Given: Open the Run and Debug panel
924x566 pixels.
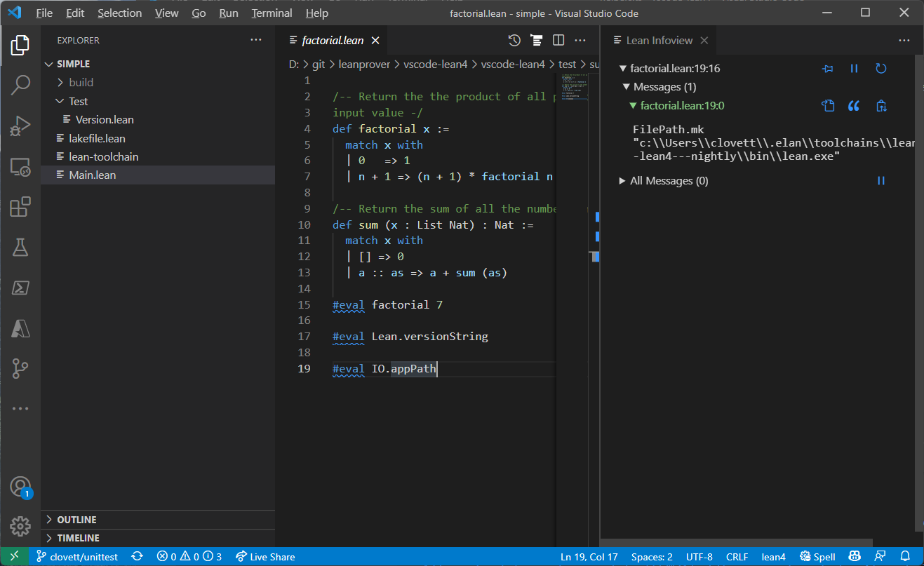Looking at the screenshot, I should pyautogui.click(x=20, y=126).
